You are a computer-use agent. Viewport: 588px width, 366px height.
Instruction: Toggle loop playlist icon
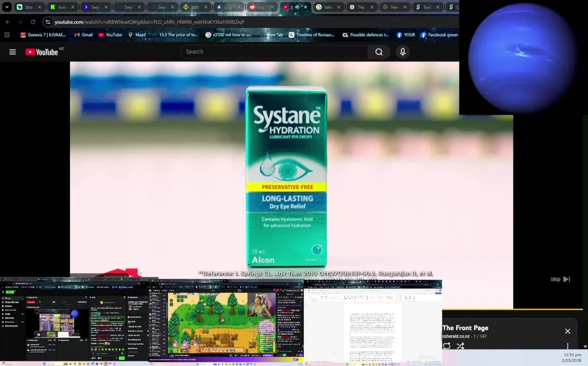pyautogui.click(x=446, y=346)
